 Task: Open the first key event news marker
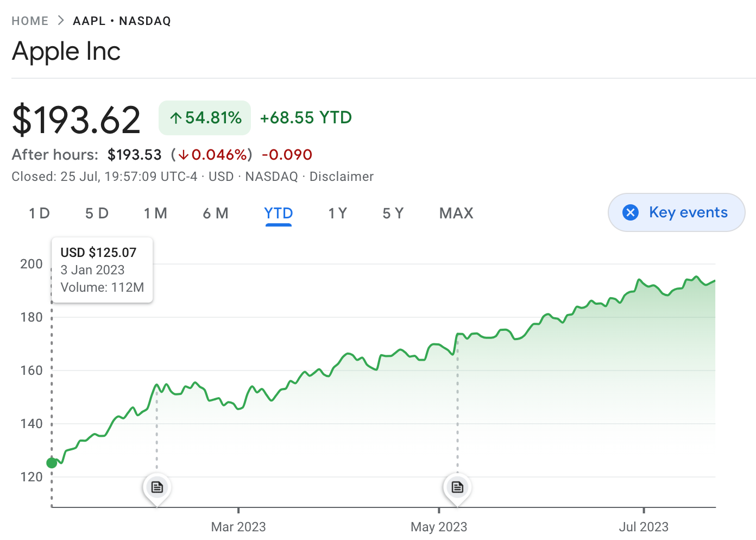(157, 487)
